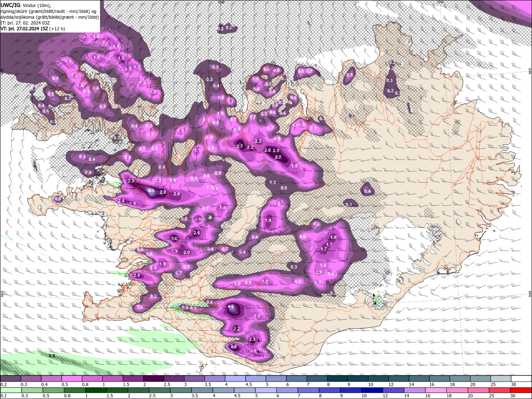Screen dimensions: 532x399
Task: Click the upper legend swatch above 1.5
Action: [x=133, y=379]
